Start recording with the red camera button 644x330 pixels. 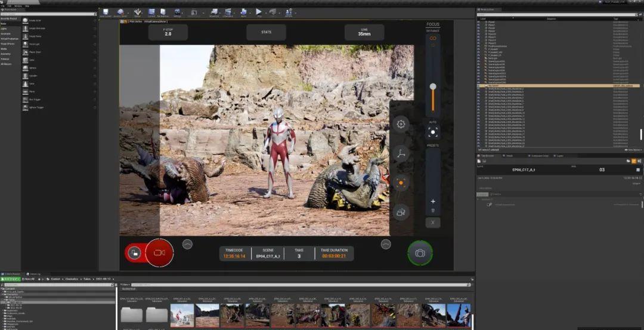[159, 253]
